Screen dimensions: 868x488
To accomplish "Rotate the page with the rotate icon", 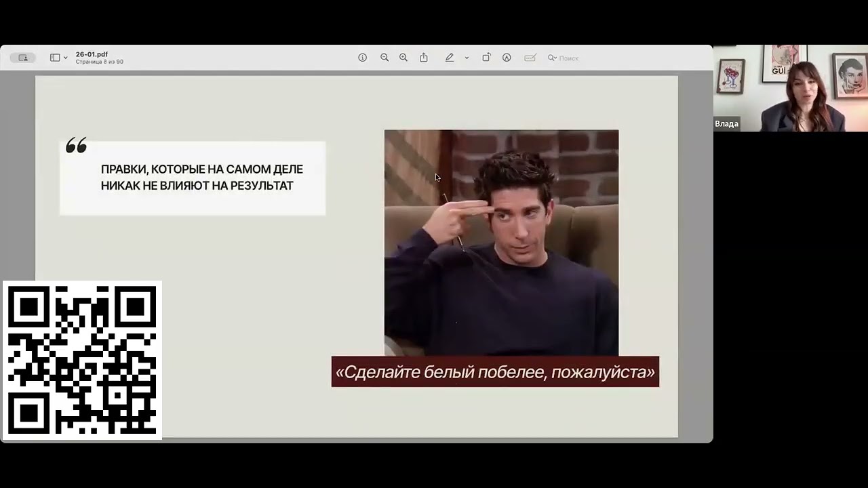I will (486, 58).
